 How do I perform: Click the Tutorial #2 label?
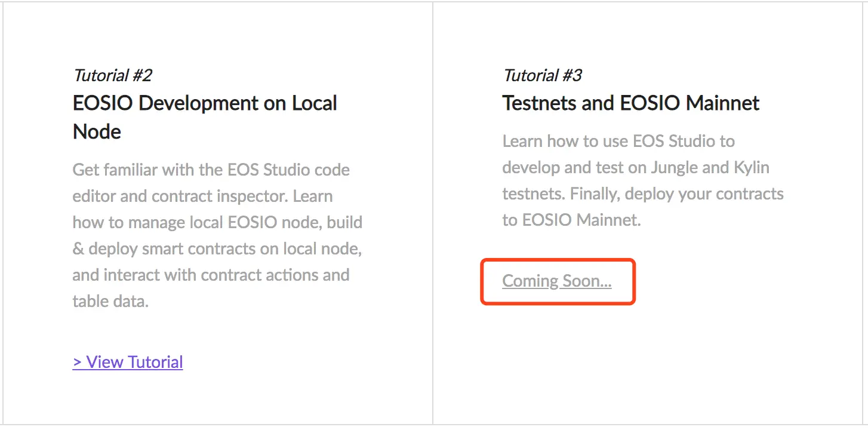112,75
